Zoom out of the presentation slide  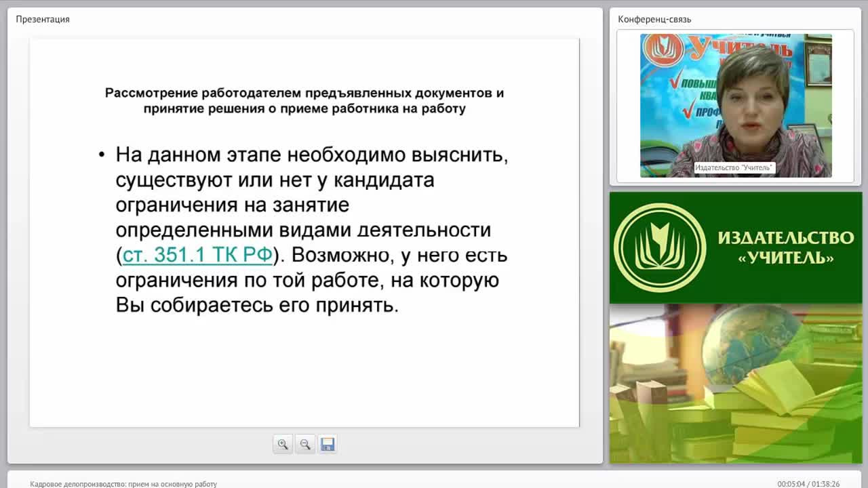[305, 445]
